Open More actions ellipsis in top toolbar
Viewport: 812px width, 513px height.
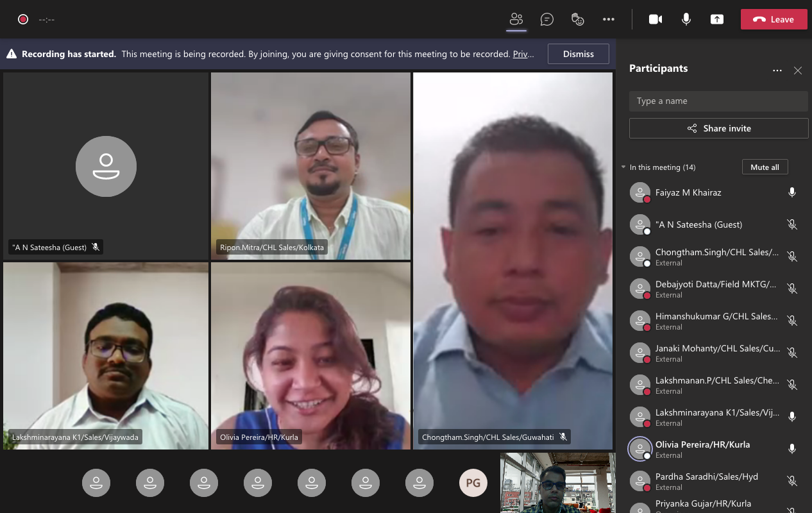[609, 19]
